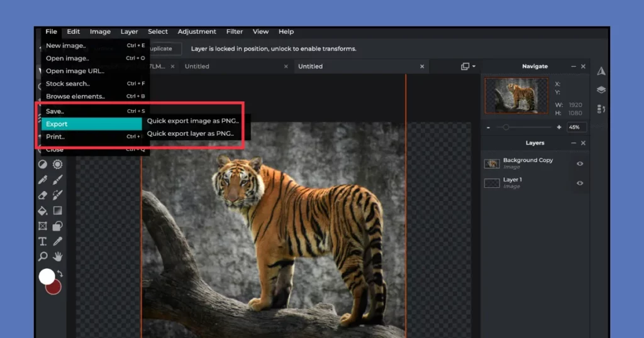
Task: Select the Paint Bucket fill tool
Action: tap(43, 210)
